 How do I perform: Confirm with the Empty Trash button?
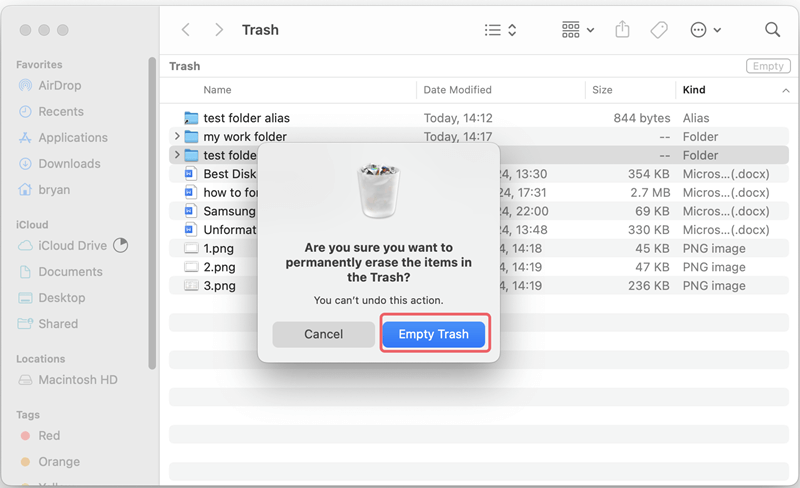pyautogui.click(x=434, y=334)
